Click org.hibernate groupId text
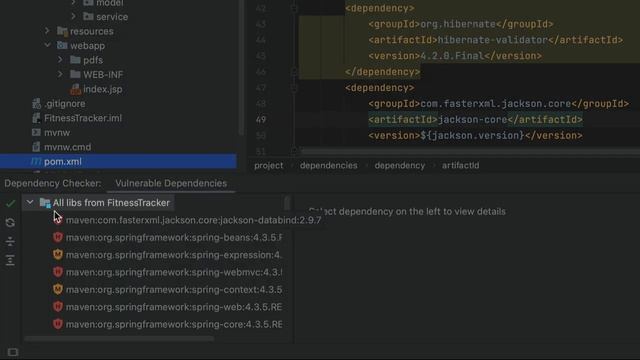 click(x=458, y=24)
